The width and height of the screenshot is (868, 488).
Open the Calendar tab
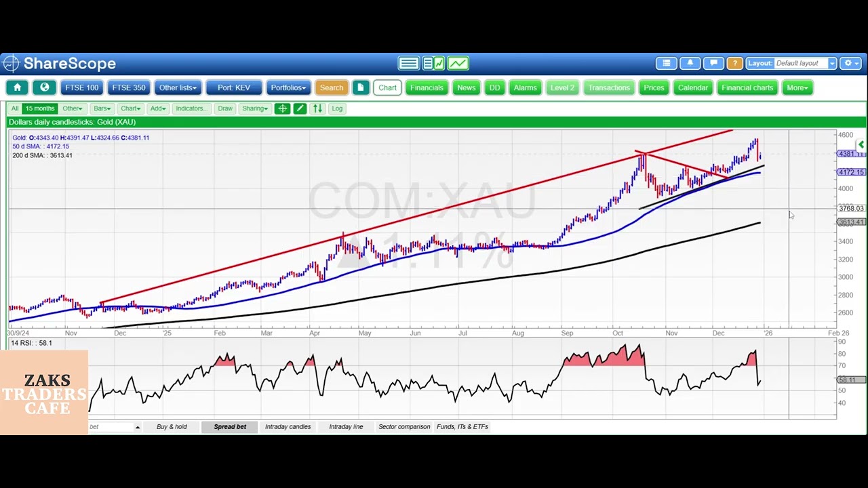tap(693, 87)
